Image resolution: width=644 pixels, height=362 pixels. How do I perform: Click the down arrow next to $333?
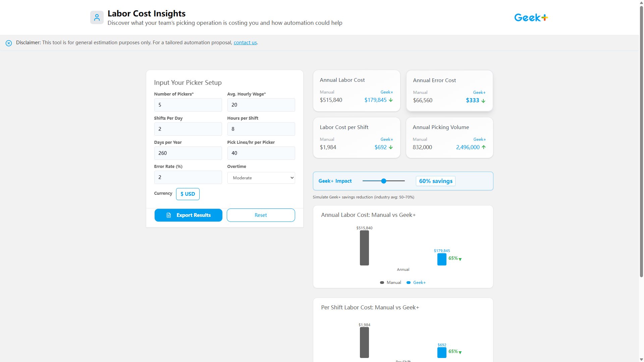pyautogui.click(x=483, y=101)
